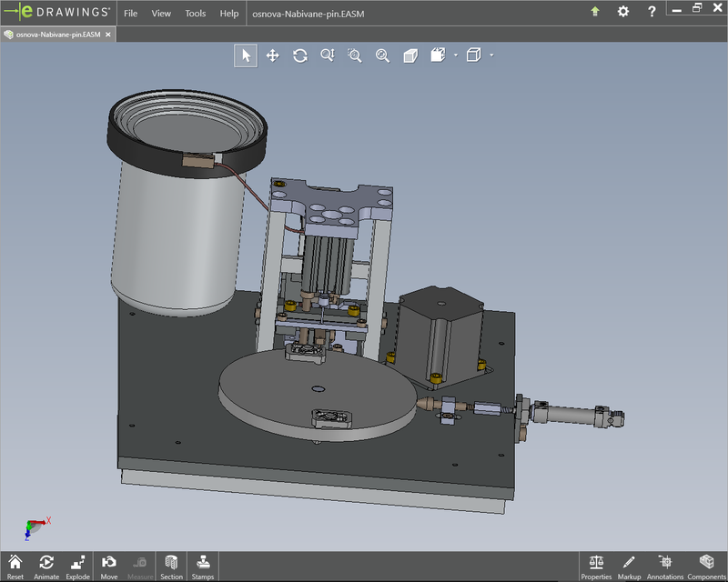Open the View menu
Viewport: 728px width, 582px height.
pos(161,14)
